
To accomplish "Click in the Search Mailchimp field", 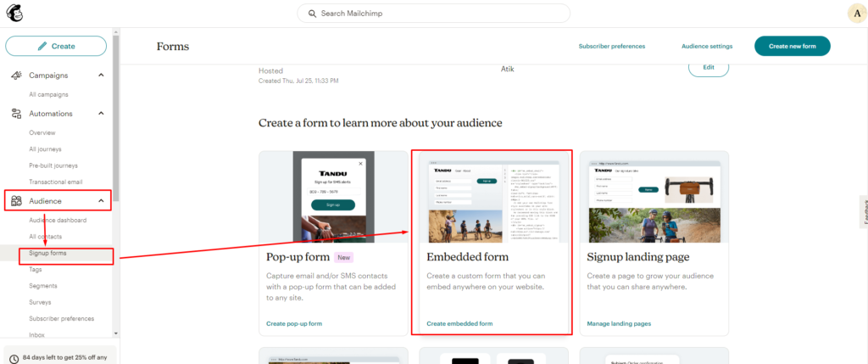I will [433, 14].
